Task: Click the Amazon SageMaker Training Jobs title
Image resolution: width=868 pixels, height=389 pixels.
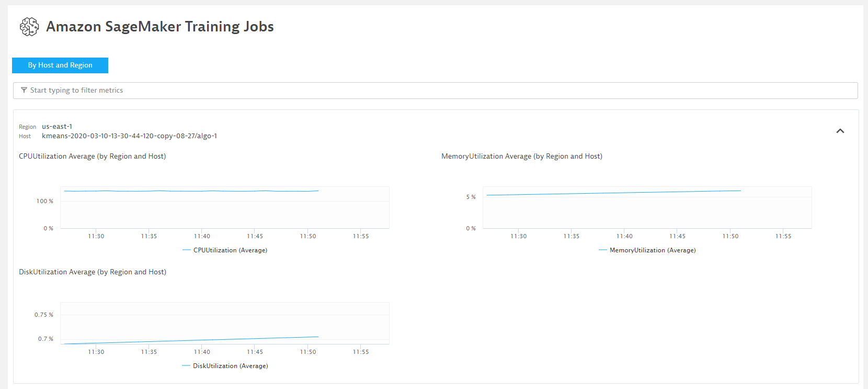Action: click(160, 27)
